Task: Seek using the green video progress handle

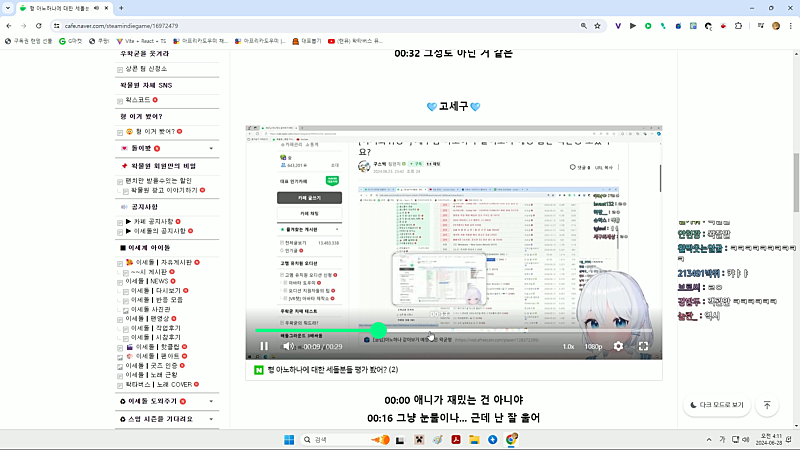Action: click(x=378, y=330)
